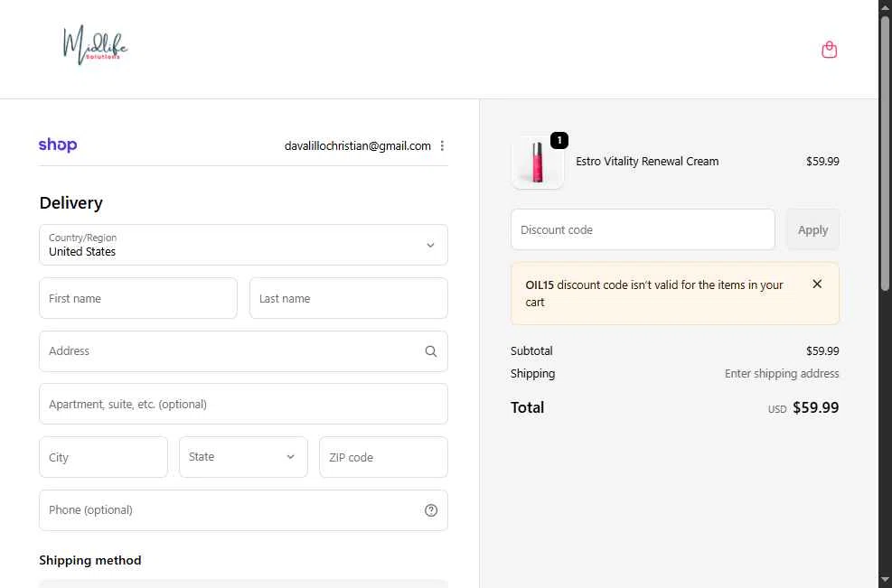Click the Phone (optional) field
This screenshot has width=892, height=588.
(243, 510)
